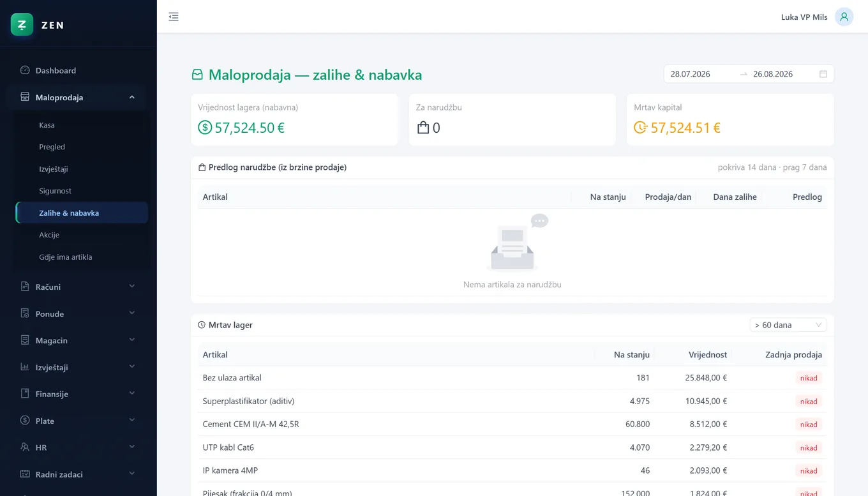
Task: Click the clock icon in Mrtav kapital card
Action: [640, 128]
